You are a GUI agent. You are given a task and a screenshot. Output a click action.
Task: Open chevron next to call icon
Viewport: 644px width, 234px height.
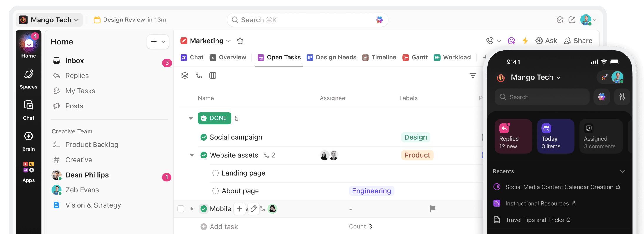click(x=499, y=41)
